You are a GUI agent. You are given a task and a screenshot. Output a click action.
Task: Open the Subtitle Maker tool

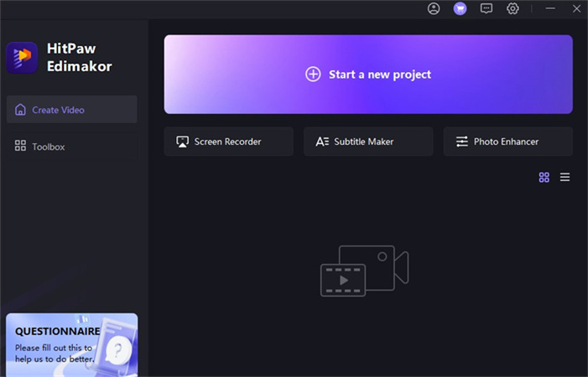coord(368,142)
